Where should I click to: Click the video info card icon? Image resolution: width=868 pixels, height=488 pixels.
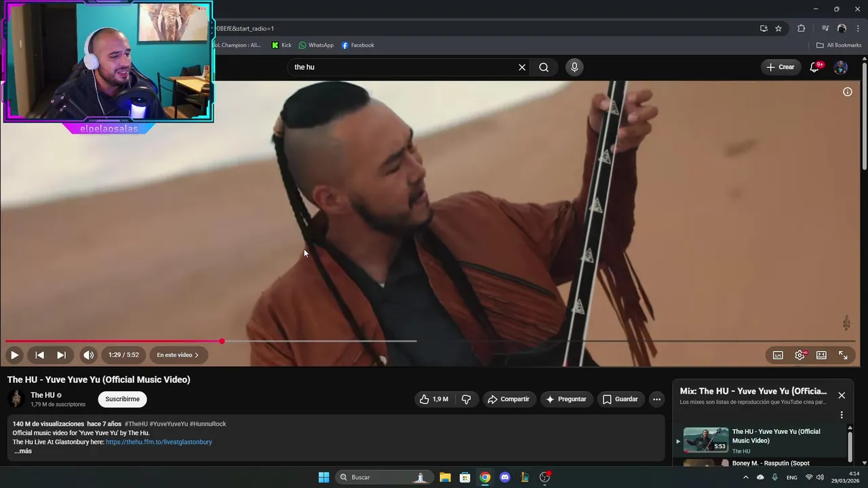[848, 91]
